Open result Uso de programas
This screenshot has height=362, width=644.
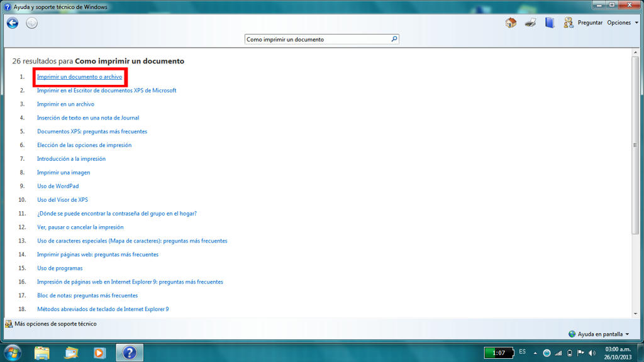pyautogui.click(x=60, y=268)
